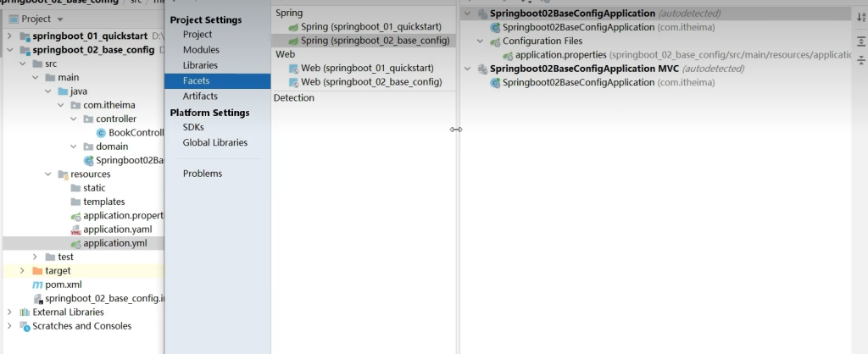Screen dimensions: 868x354
Task: Click the sort alphabetically icon
Action: (861, 19)
